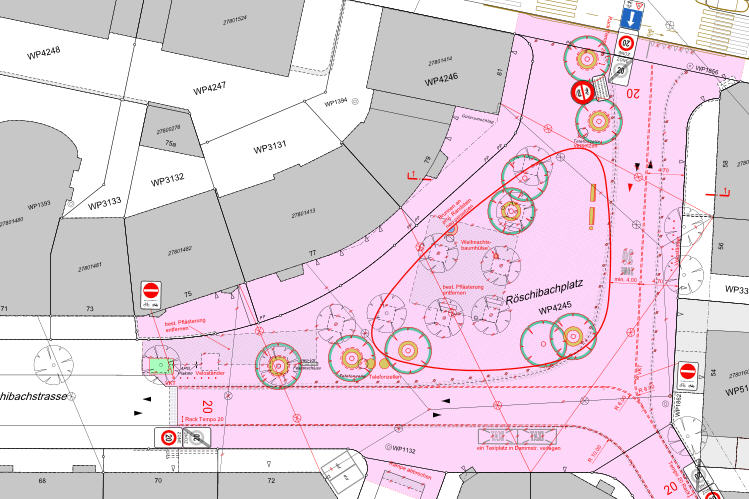Click the blue one-way arrow sign
This screenshot has width=749, height=499.
tap(632, 17)
